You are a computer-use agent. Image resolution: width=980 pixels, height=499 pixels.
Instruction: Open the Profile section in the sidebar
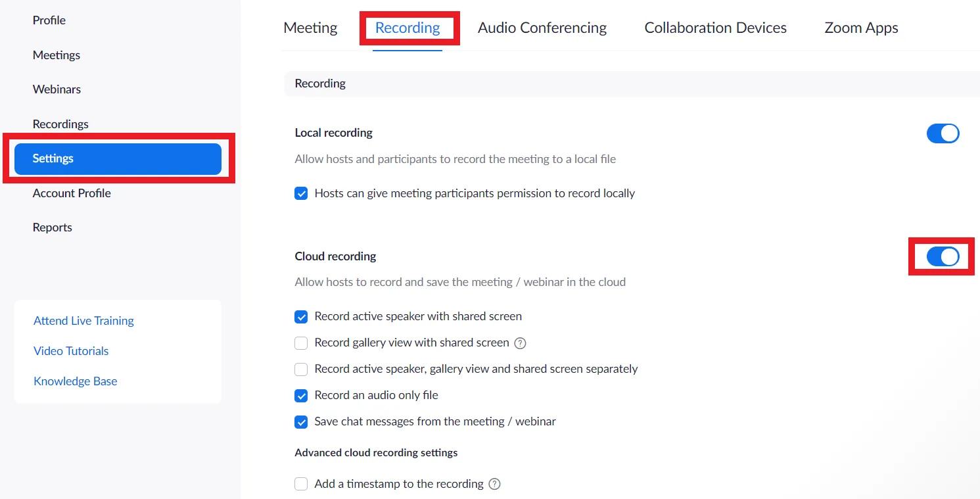click(x=49, y=20)
